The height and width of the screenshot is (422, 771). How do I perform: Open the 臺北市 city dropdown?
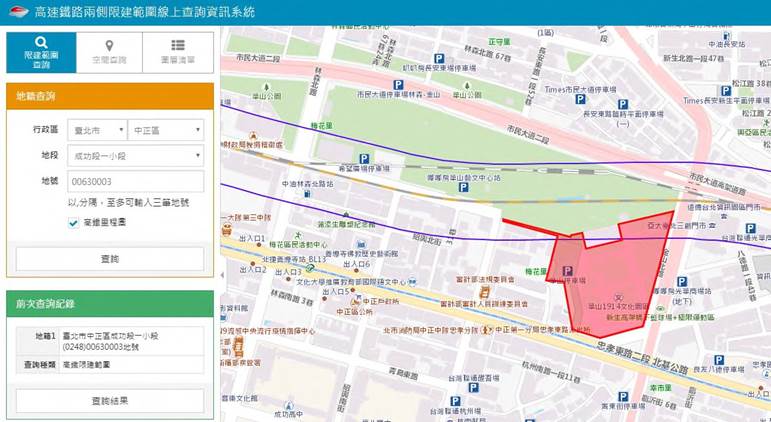pos(97,129)
